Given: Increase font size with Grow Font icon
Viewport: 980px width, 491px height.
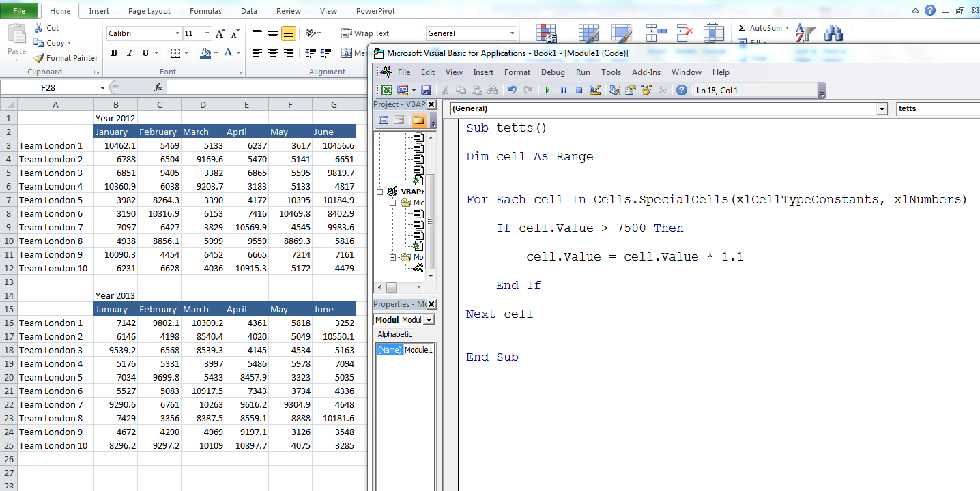Looking at the screenshot, I should (220, 33).
